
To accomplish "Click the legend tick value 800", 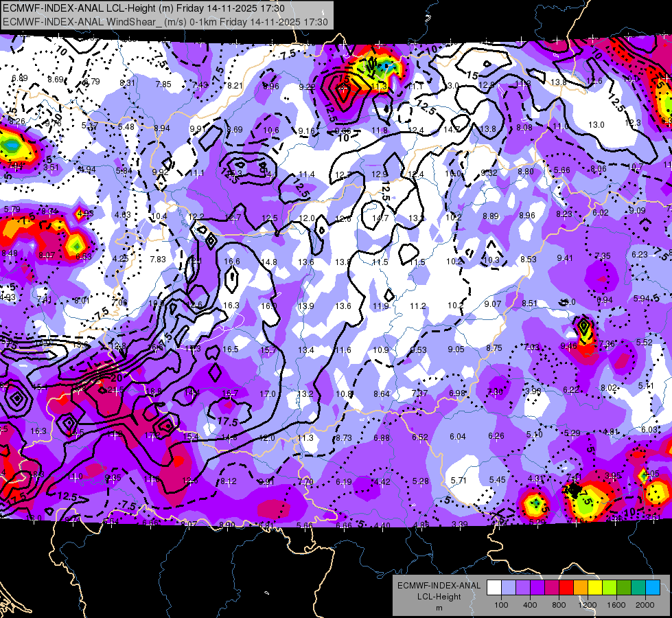I will coord(559,605).
